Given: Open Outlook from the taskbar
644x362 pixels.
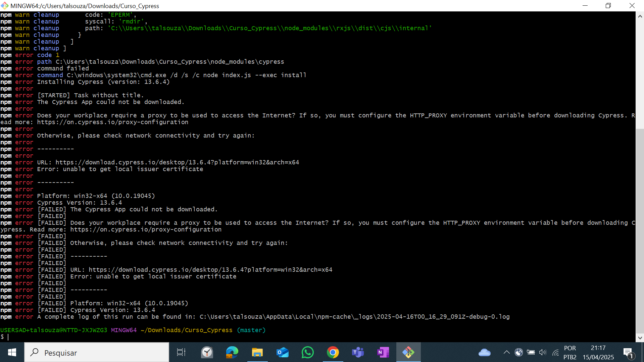Looking at the screenshot, I should click(x=283, y=352).
